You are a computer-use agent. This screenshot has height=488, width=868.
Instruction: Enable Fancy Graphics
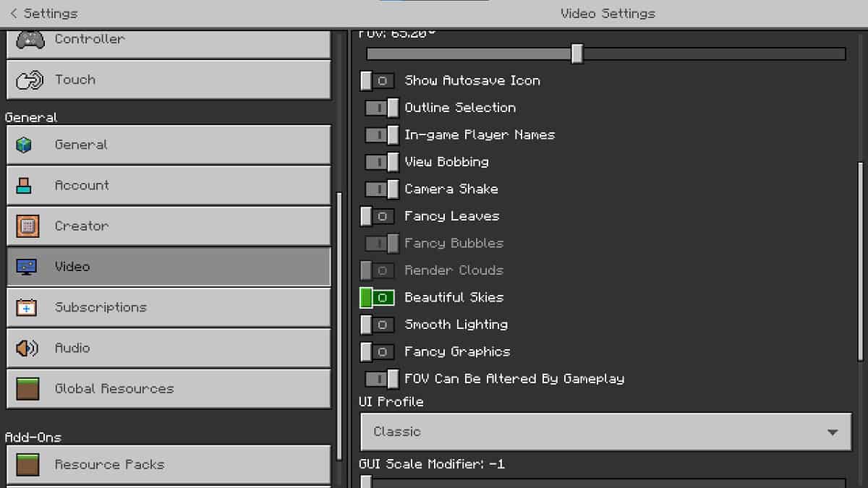click(377, 351)
